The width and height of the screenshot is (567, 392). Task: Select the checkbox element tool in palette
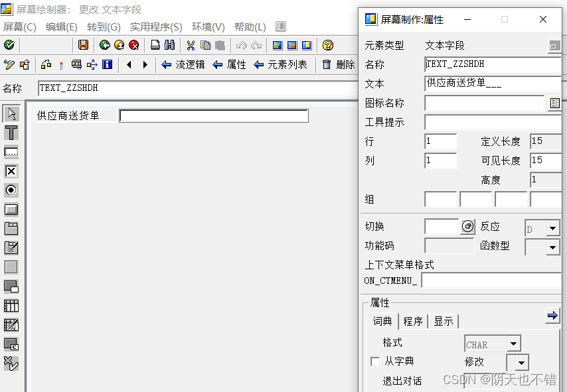(x=11, y=170)
